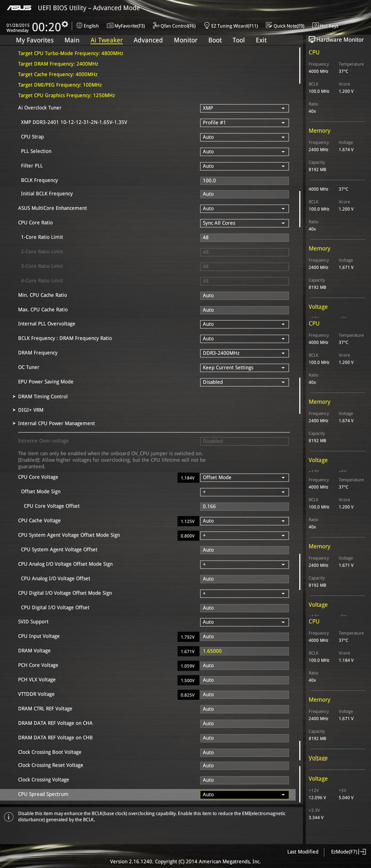This screenshot has height=868, width=371.
Task: Click Clock Crossing Boot Voltage field
Action: pos(245,753)
